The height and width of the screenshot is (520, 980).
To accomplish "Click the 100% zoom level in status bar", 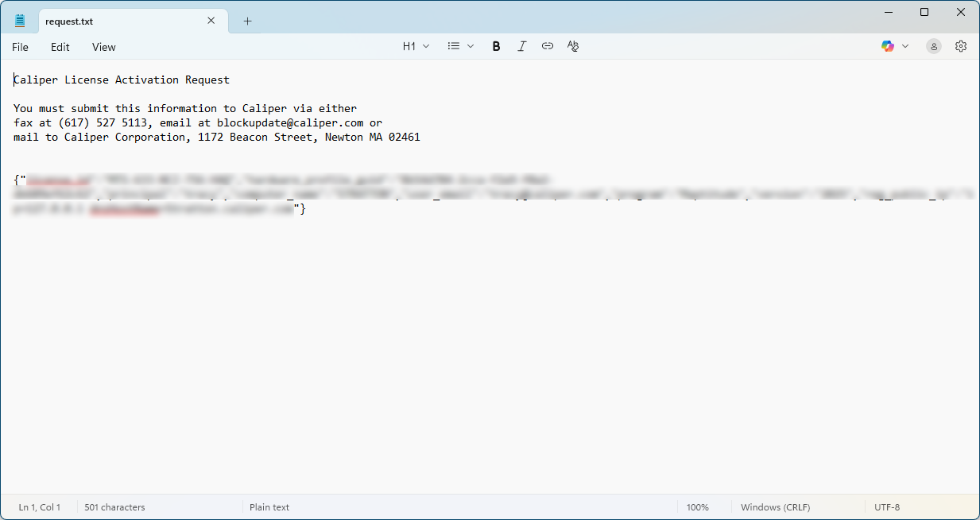I will tap(697, 507).
